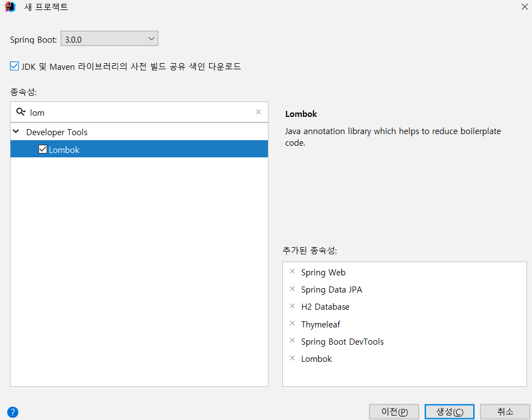Remove H2 Database from added dependencies
The width and height of the screenshot is (532, 420).
tap(292, 306)
